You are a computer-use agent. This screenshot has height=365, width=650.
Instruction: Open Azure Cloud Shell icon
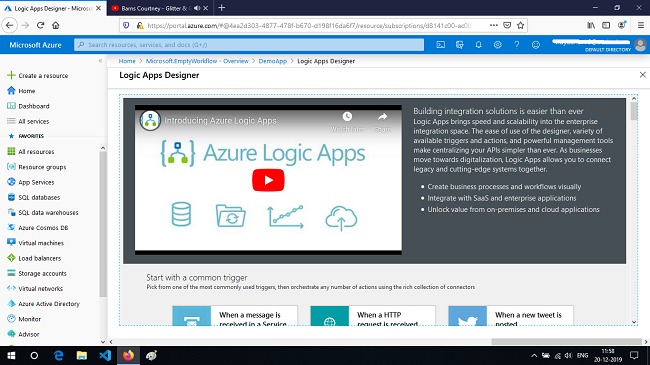pos(440,45)
